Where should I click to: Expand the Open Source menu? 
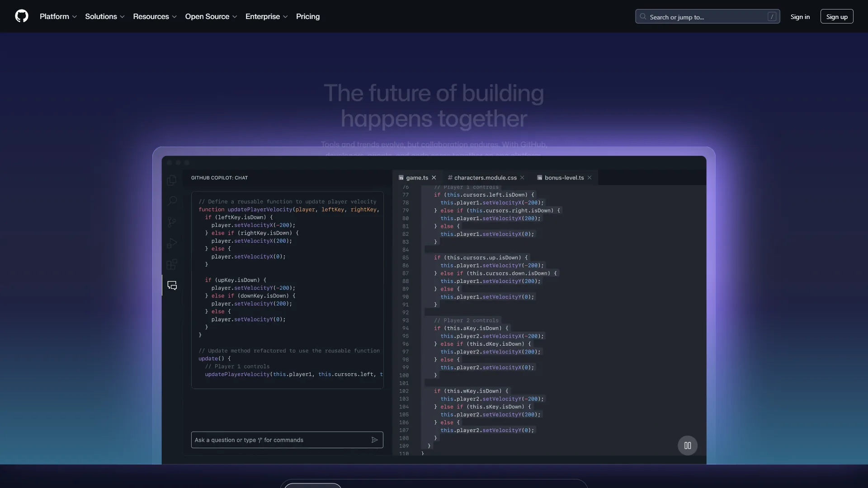211,16
